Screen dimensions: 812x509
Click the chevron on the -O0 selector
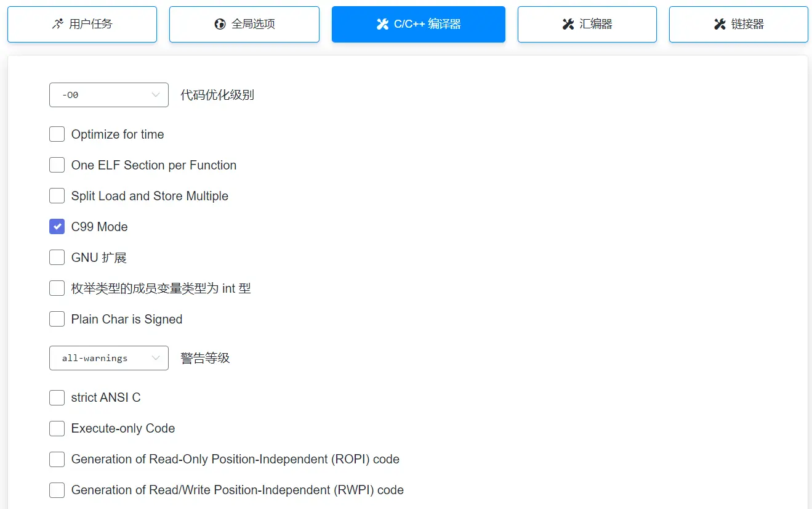[155, 94]
